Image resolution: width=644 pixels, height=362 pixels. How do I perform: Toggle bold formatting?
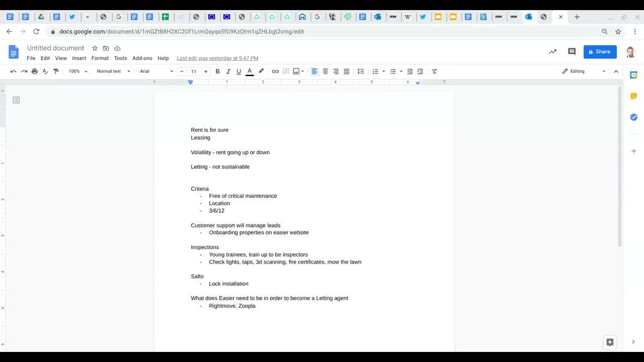pos(217,71)
